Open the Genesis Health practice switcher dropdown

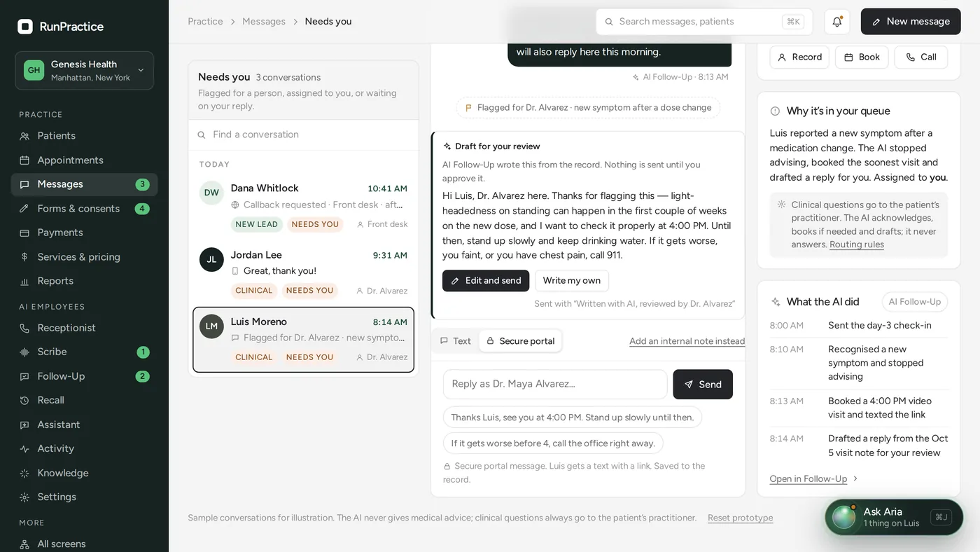[x=84, y=70]
